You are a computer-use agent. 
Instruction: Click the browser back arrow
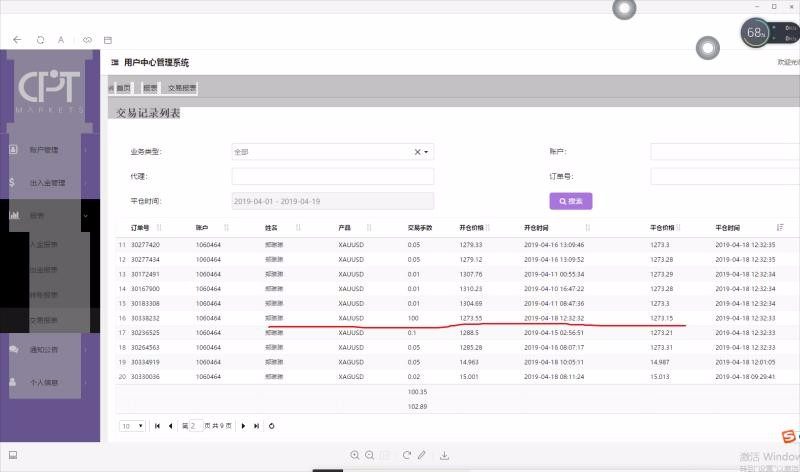tap(17, 40)
